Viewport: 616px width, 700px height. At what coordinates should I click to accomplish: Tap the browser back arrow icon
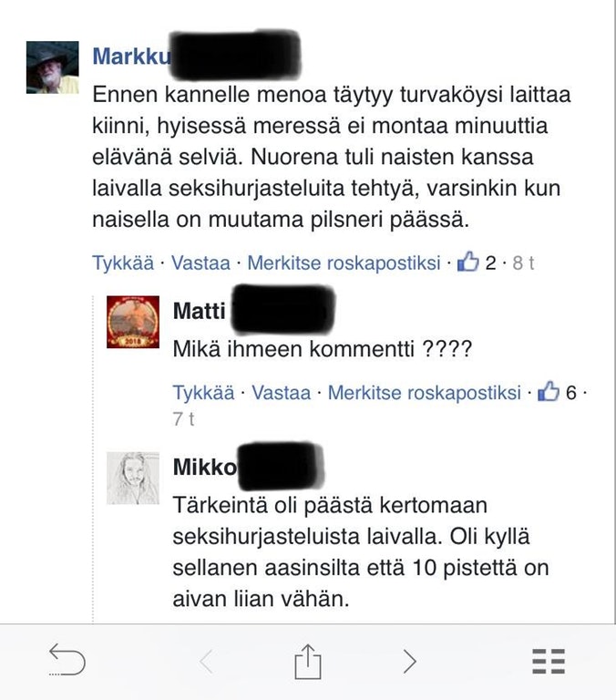pos(67,659)
